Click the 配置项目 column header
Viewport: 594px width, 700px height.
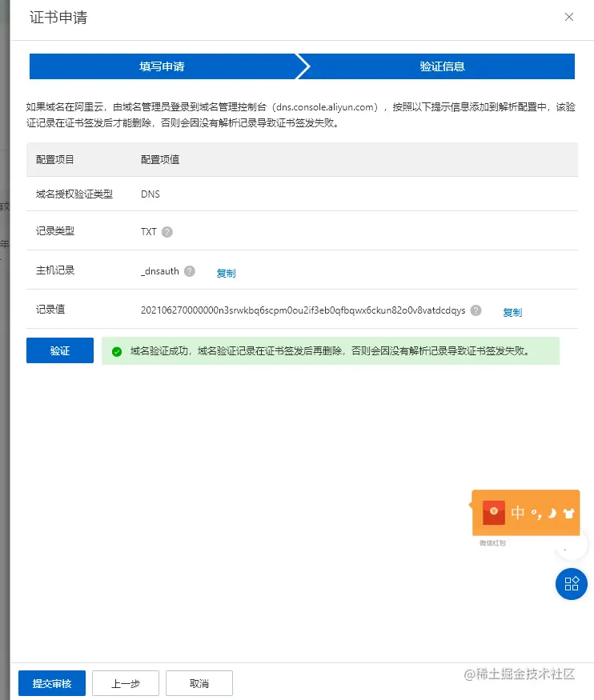pyautogui.click(x=55, y=159)
